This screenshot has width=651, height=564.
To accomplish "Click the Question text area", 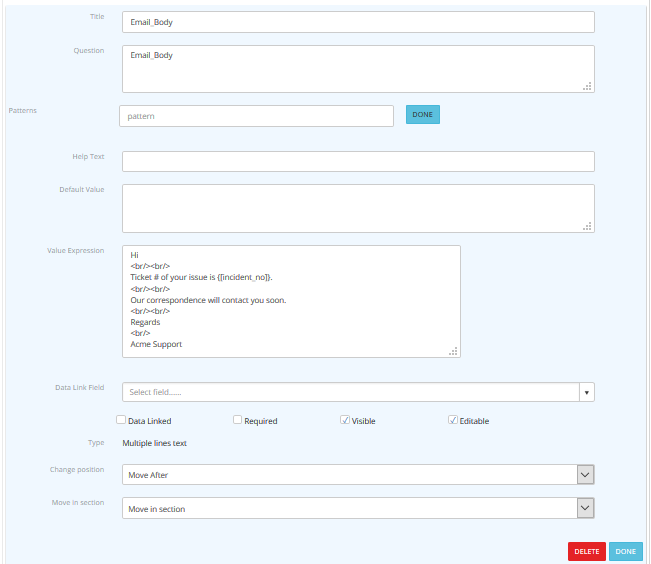I will 358,69.
